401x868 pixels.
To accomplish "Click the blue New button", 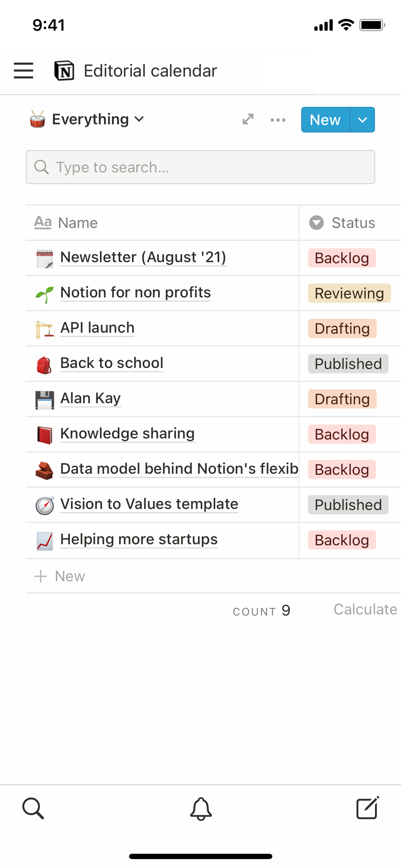I will tap(325, 120).
